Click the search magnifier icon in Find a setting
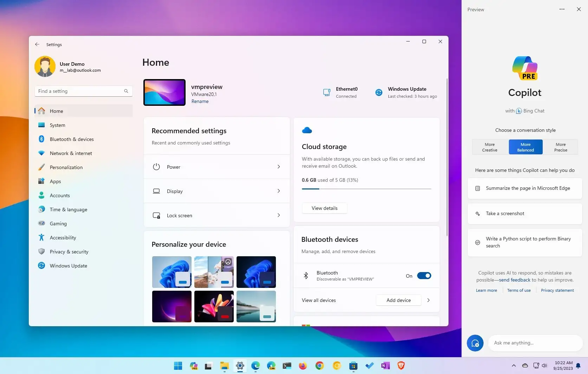The width and height of the screenshot is (588, 374). point(126,91)
